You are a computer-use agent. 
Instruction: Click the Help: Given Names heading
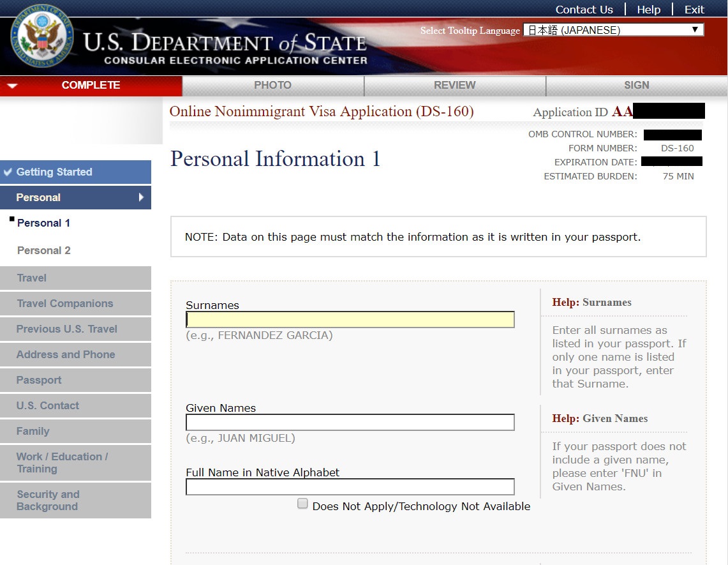pos(600,419)
